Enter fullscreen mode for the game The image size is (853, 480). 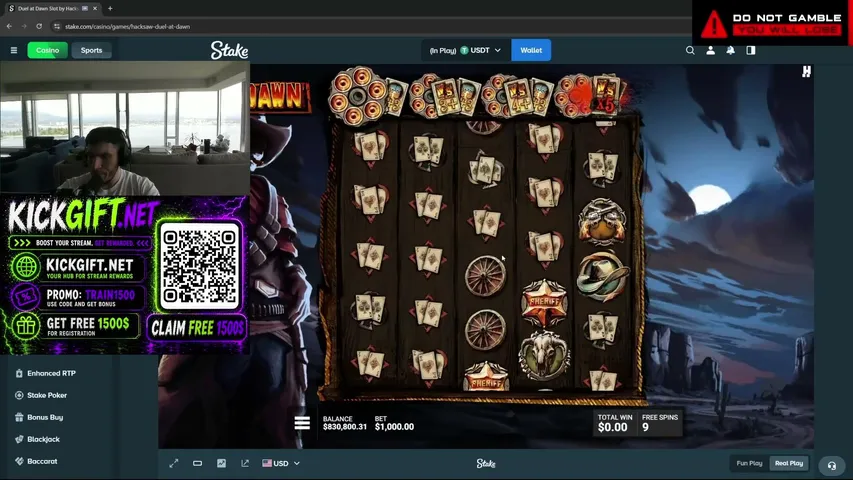click(x=174, y=463)
